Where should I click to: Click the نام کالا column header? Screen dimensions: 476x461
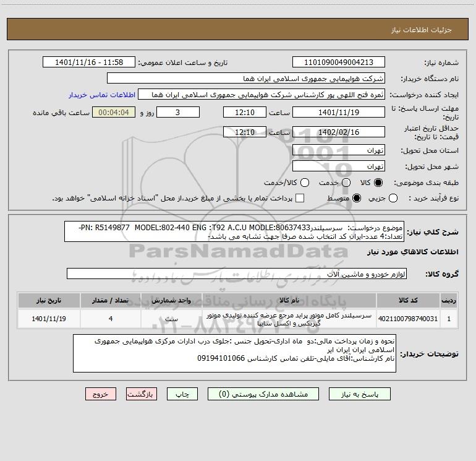coord(289,300)
